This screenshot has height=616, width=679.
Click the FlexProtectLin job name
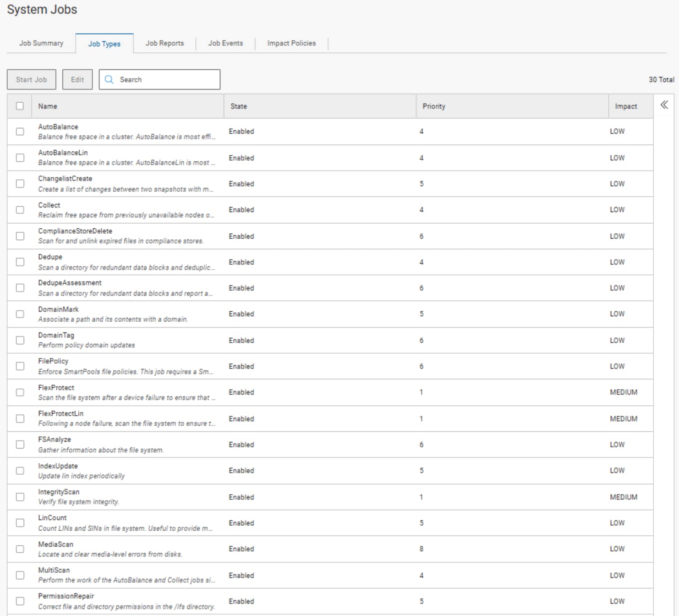(x=60, y=413)
